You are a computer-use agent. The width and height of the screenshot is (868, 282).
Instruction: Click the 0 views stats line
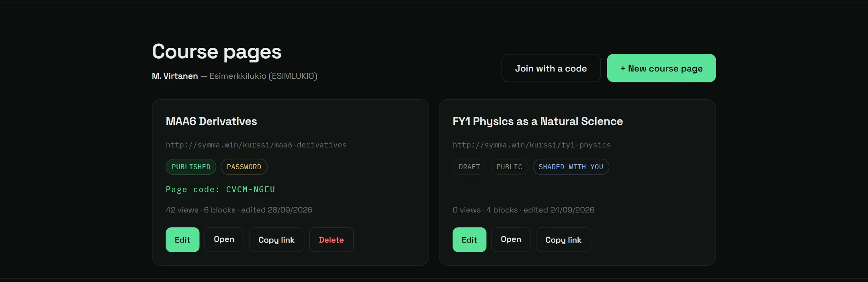point(524,210)
